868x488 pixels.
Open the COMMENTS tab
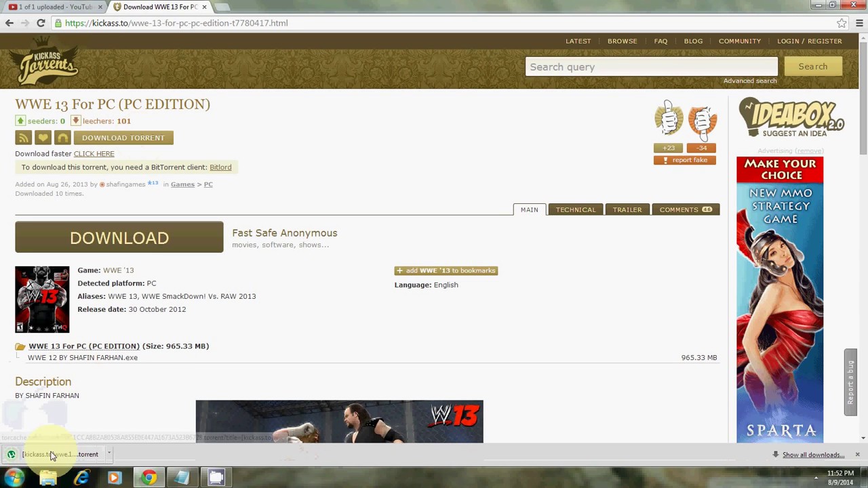(x=686, y=209)
